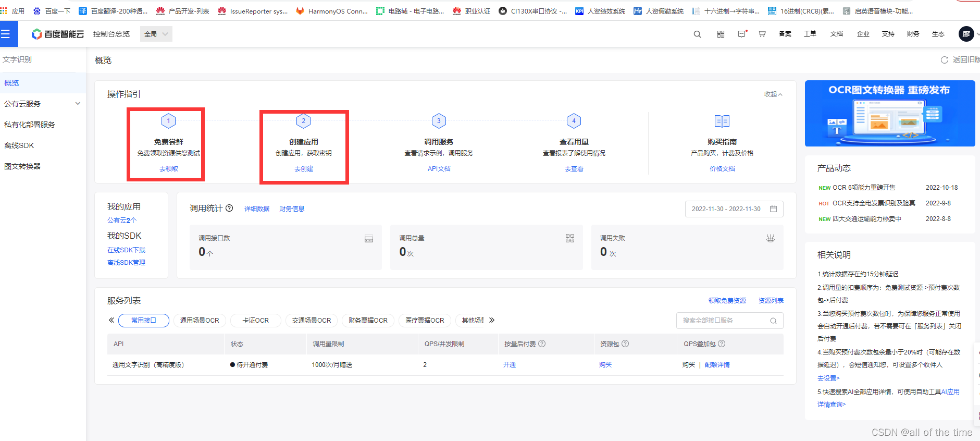Click the info icon beside QPS叠加包
Viewport: 980px width, 441px height.
(x=722, y=344)
